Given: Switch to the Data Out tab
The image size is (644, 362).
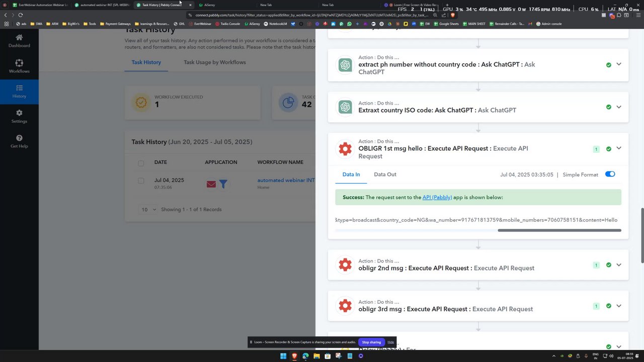Looking at the screenshot, I should tap(385, 174).
